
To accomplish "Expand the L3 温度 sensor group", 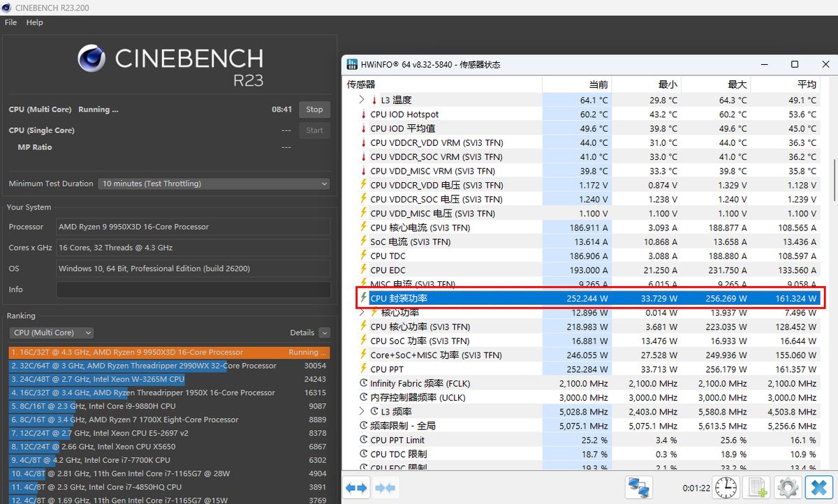I will [362, 100].
